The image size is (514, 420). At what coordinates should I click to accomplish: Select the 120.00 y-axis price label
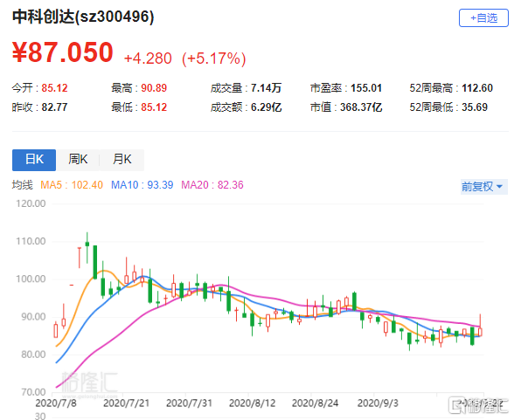(x=31, y=203)
